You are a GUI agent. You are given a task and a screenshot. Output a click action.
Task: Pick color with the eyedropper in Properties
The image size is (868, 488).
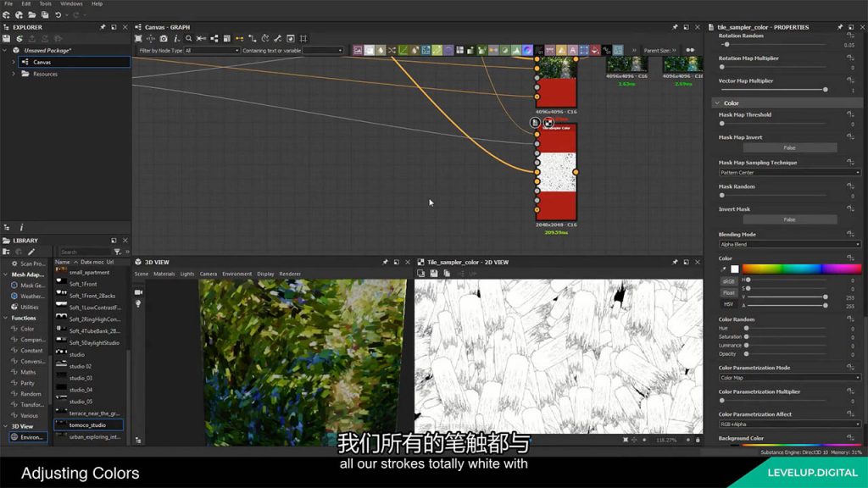pos(723,269)
